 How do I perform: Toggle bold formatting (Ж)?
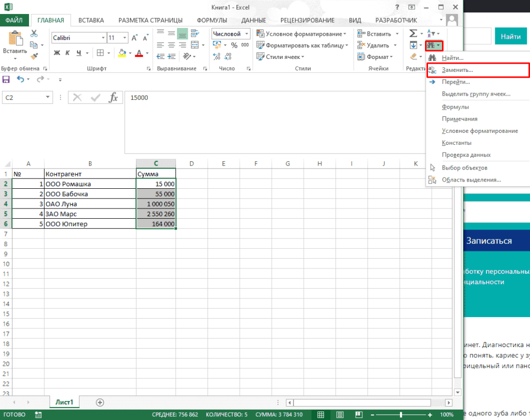[57, 53]
